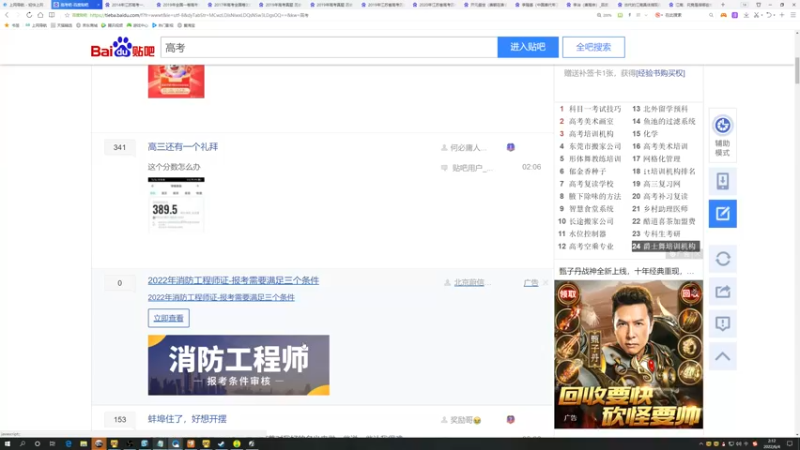Click the post excerpt 这个分数怎么办
Screen dimensions: 800x450
pos(174,167)
